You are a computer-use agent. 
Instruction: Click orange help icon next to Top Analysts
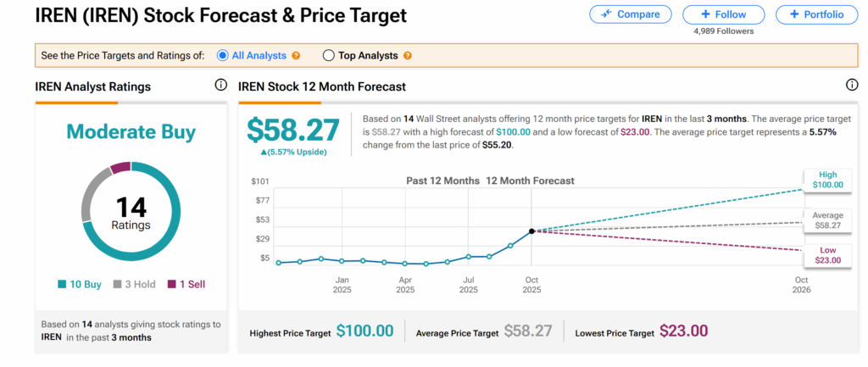coord(408,56)
